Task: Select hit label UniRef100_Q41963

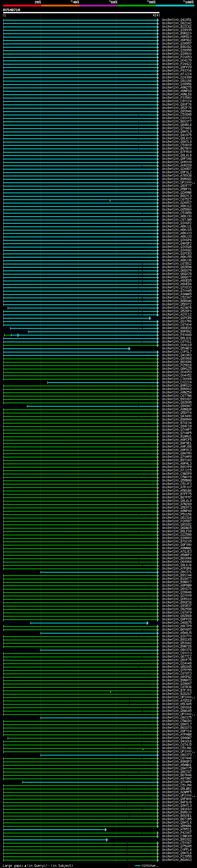Action: [177, 355]
